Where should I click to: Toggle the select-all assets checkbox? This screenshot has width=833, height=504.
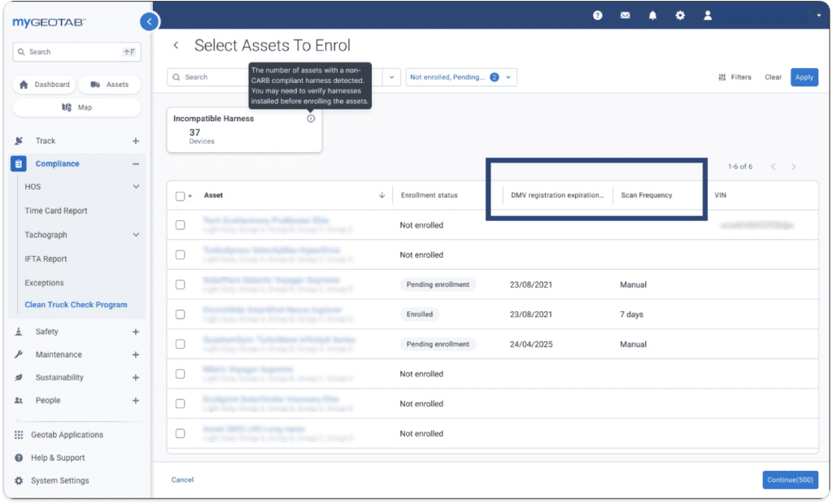pyautogui.click(x=181, y=195)
